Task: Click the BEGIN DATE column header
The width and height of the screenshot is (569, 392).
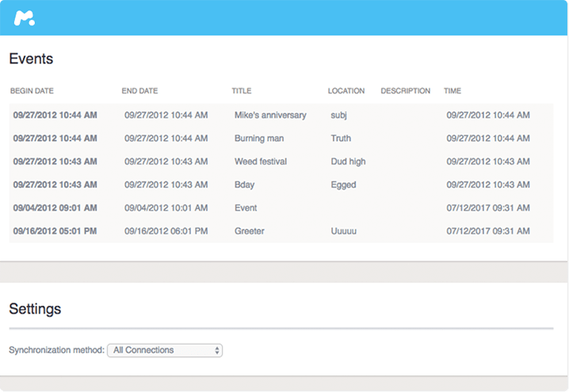Action: click(x=32, y=91)
